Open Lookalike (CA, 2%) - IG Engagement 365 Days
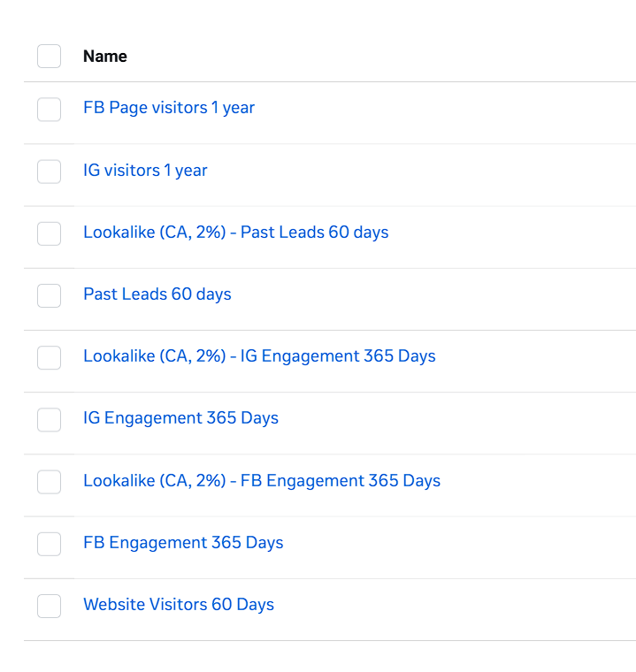This screenshot has width=636, height=672. (259, 356)
